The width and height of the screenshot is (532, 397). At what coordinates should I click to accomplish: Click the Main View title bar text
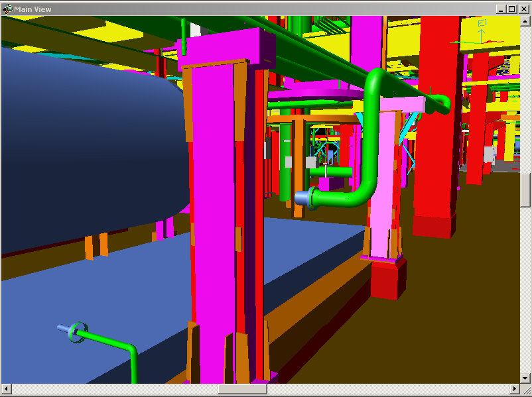33,9
